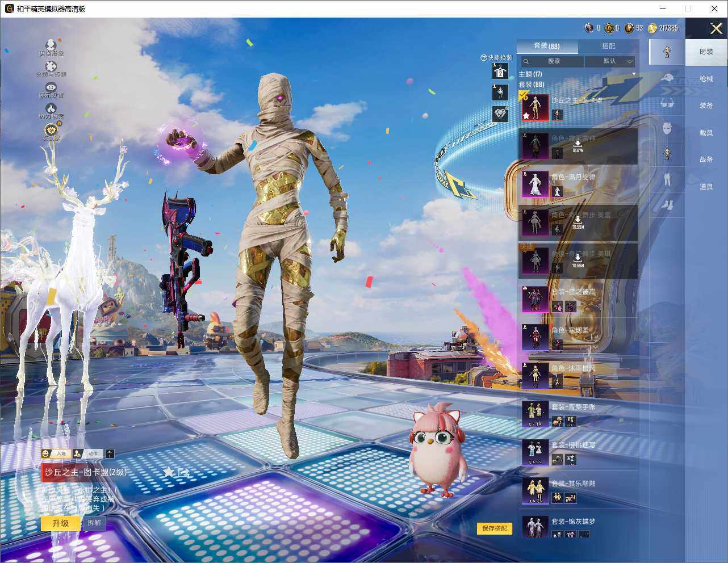Click the 更换形象 change avatar icon
Image resolution: width=728 pixels, height=563 pixels.
tap(51, 44)
